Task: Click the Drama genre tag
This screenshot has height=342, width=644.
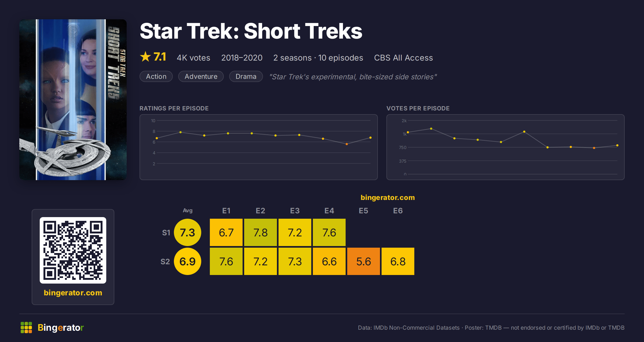Action: tap(246, 76)
